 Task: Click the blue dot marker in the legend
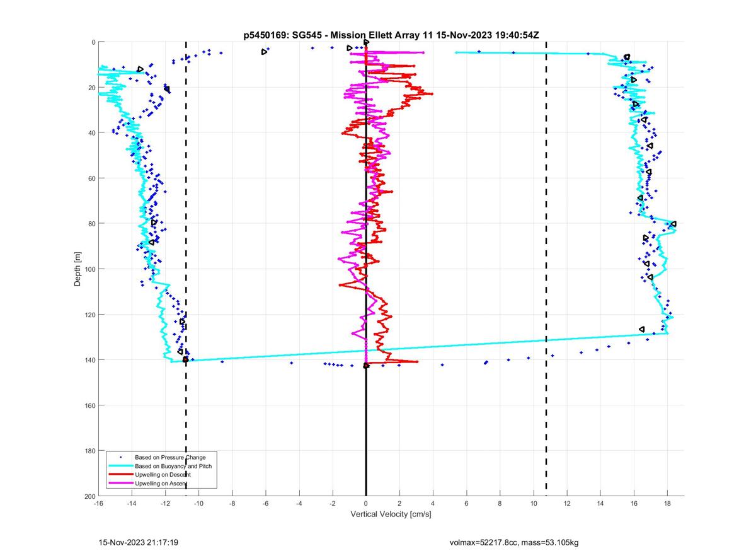(x=120, y=456)
